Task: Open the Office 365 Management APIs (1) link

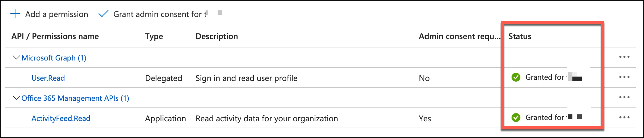Action: click(x=75, y=98)
